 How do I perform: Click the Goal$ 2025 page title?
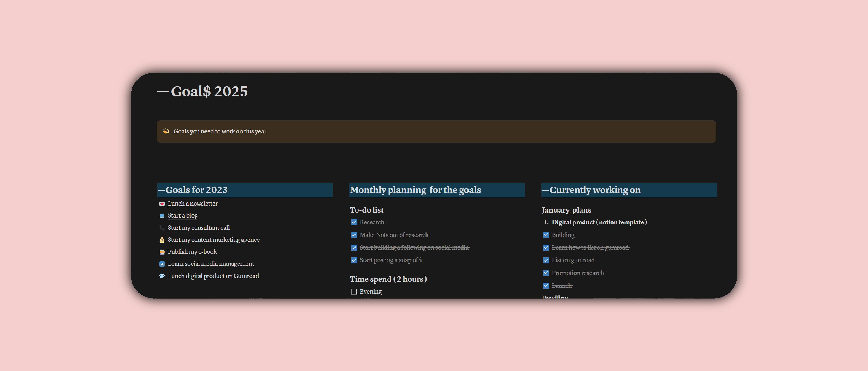(x=209, y=91)
